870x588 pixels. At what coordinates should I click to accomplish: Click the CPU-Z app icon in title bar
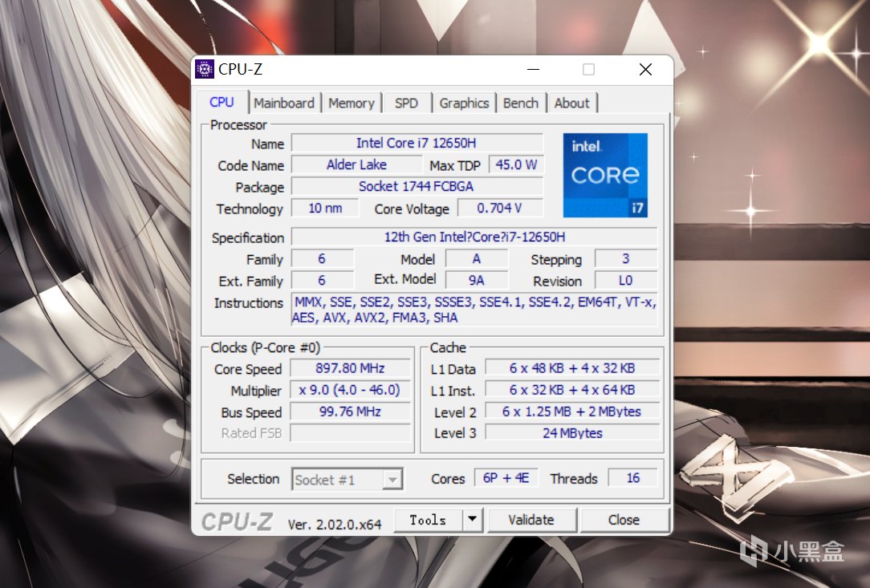pyautogui.click(x=204, y=69)
